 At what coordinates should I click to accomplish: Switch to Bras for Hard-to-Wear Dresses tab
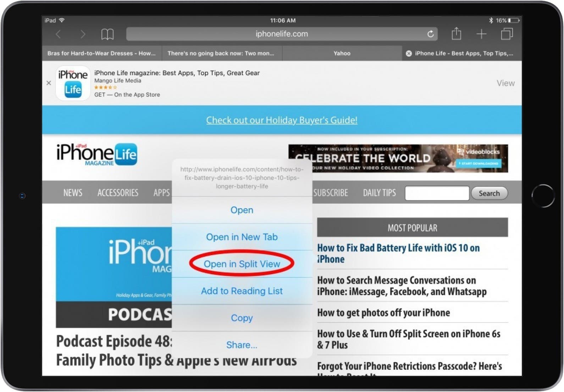[102, 54]
